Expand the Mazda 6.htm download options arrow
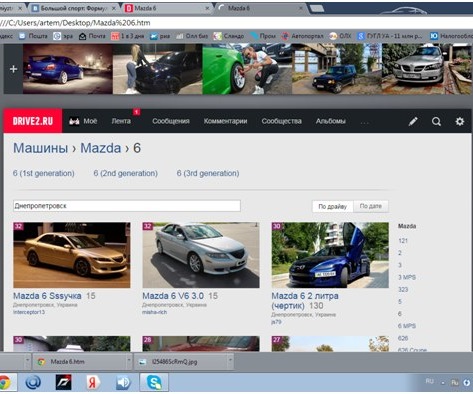 [x=128, y=361]
